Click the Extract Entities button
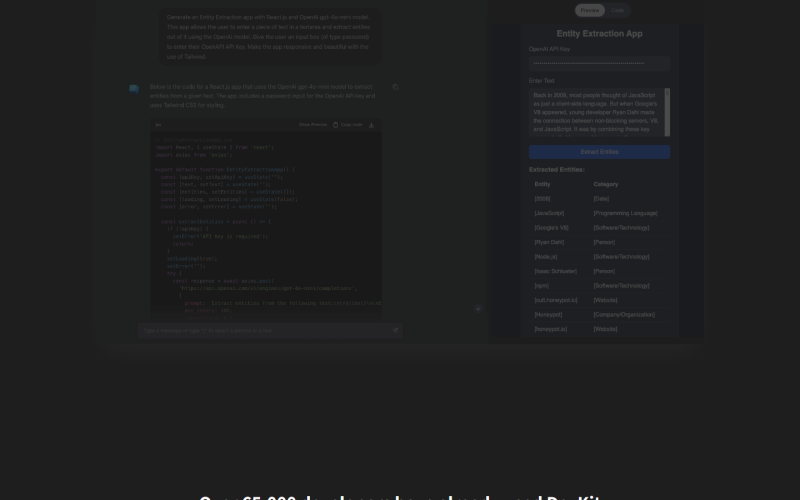Image resolution: width=800 pixels, height=500 pixels. click(599, 152)
